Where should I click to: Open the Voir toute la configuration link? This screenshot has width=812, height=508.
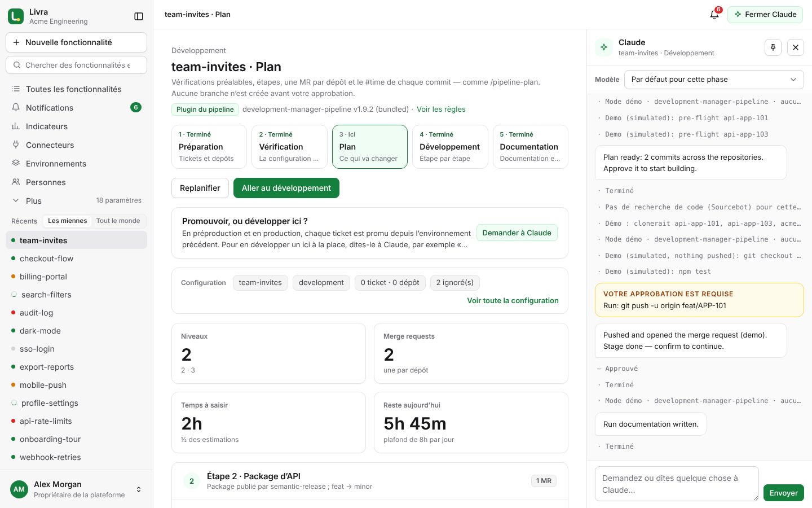[x=513, y=300]
